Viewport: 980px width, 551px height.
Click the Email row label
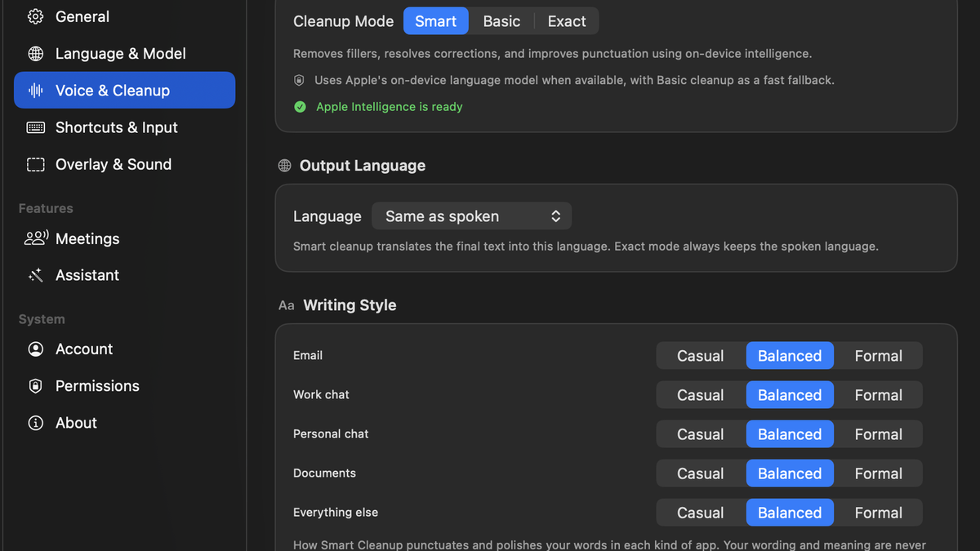308,356
